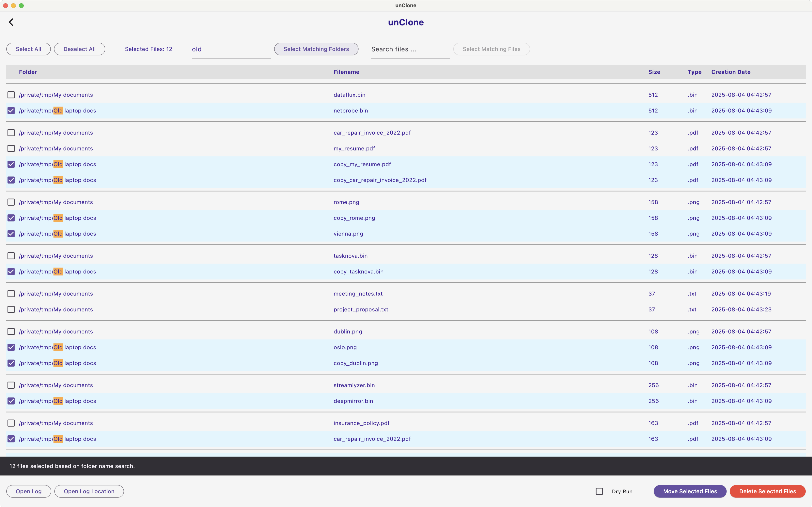Click Move Selected Files button

pos(690,491)
